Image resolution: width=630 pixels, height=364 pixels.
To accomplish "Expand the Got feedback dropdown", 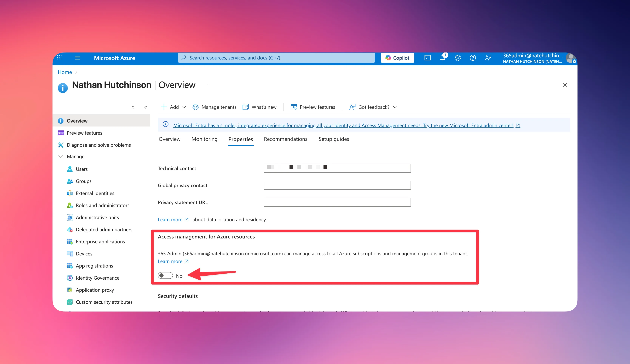I will tap(373, 107).
